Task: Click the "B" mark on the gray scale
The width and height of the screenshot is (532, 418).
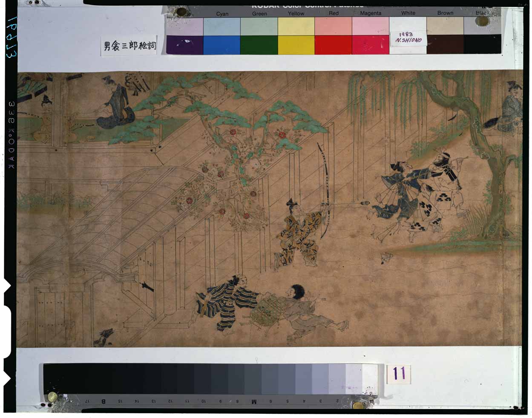Action: click(x=104, y=401)
